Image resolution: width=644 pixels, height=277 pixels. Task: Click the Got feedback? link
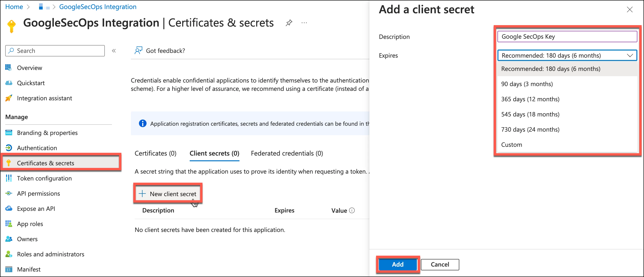(x=165, y=51)
